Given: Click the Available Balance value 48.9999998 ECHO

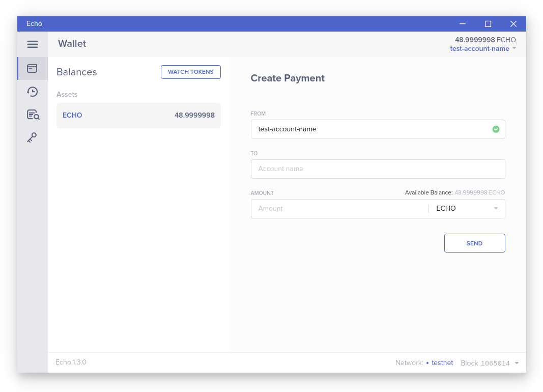Looking at the screenshot, I should pyautogui.click(x=479, y=192).
